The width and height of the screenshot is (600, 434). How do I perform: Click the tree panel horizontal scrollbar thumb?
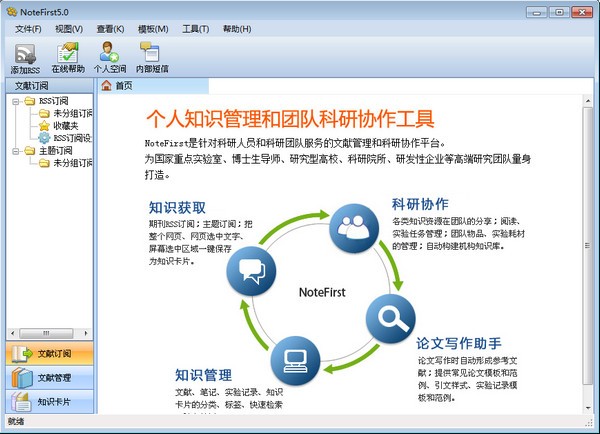(46, 333)
